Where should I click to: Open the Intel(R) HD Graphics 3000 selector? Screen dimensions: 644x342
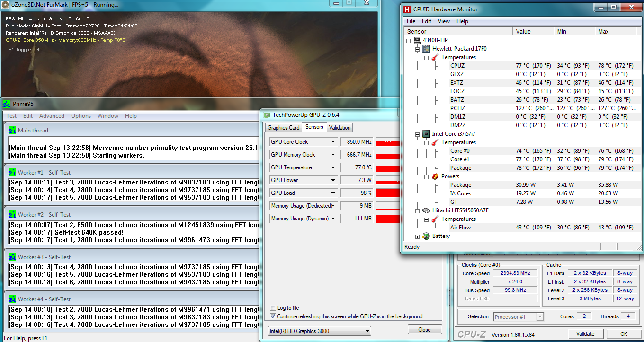pos(319,331)
